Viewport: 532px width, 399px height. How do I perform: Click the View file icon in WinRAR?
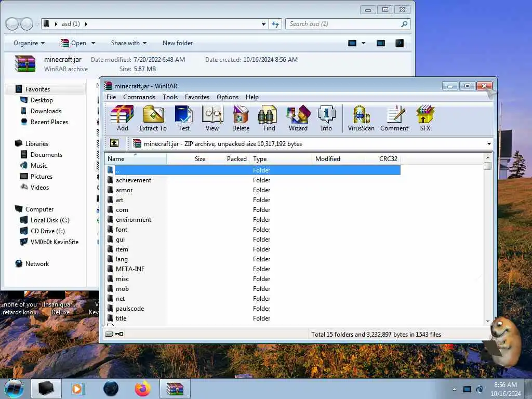click(212, 118)
